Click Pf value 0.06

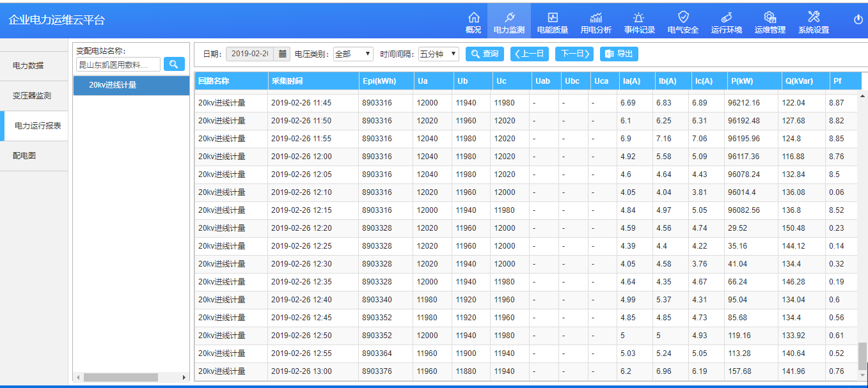[836, 192]
